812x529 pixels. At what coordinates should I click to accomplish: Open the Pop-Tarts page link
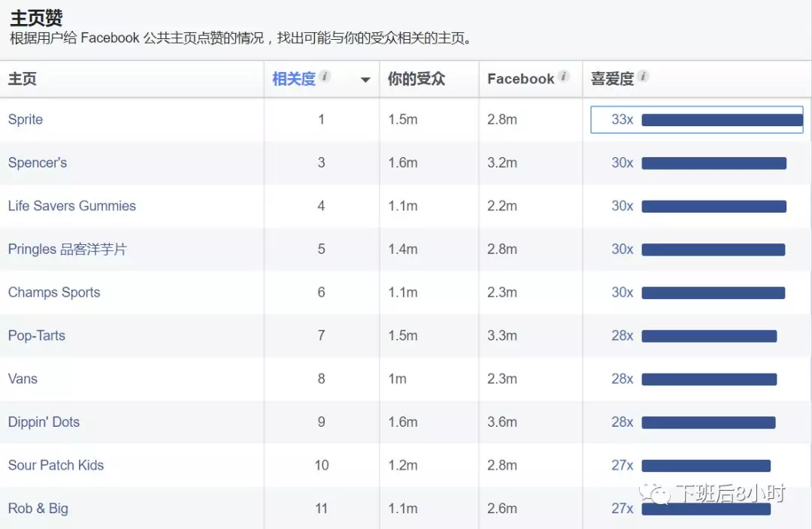pyautogui.click(x=36, y=335)
